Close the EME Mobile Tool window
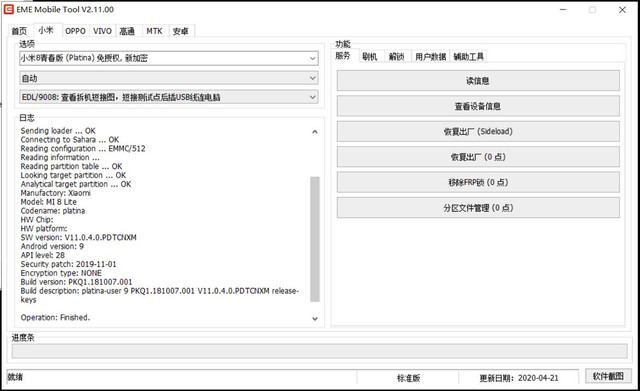The image size is (640, 391). point(622,10)
